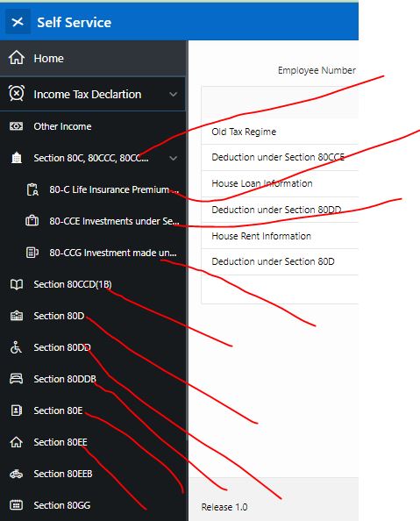
Task: Click the Section 80GG calendar icon
Action: pyautogui.click(x=17, y=505)
